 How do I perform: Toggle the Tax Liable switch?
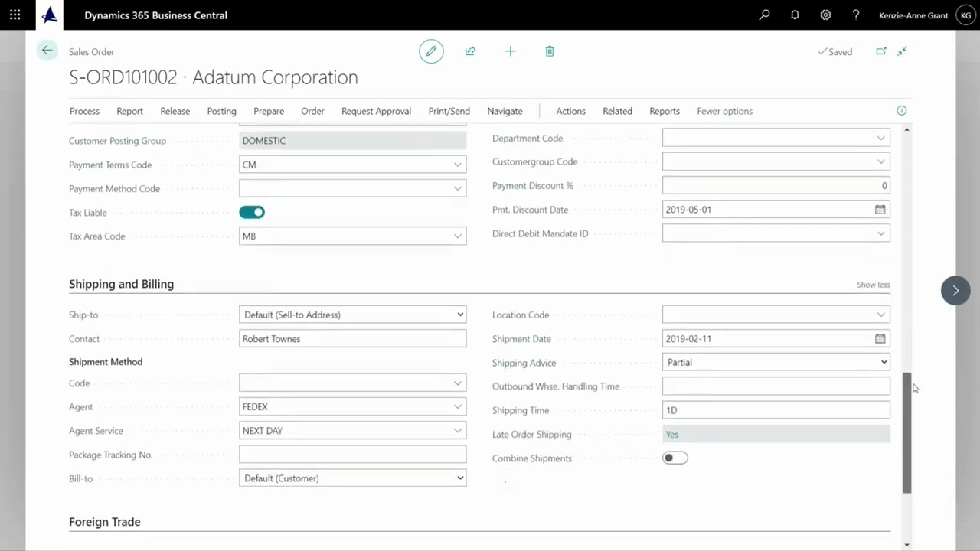point(252,213)
